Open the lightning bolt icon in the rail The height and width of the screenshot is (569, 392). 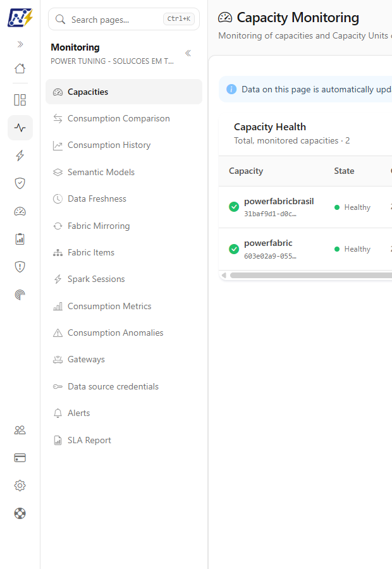[x=20, y=156]
